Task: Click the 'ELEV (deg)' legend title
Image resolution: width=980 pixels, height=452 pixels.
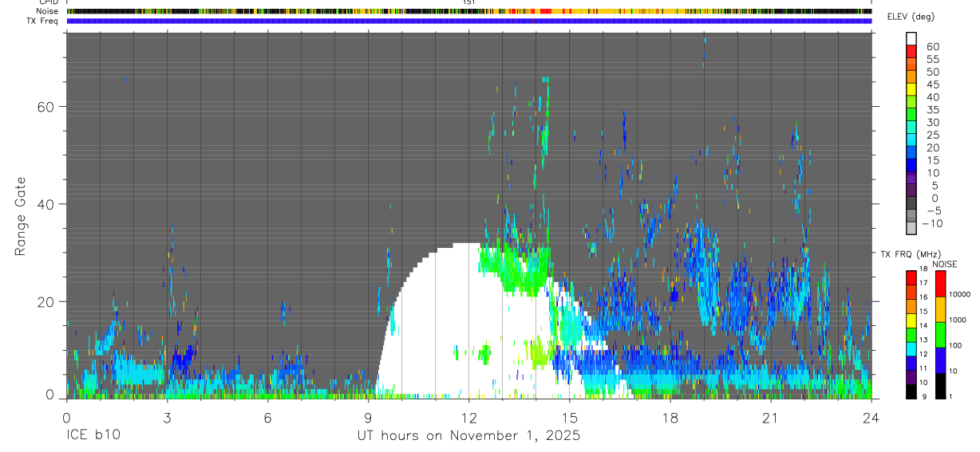Action: click(911, 18)
